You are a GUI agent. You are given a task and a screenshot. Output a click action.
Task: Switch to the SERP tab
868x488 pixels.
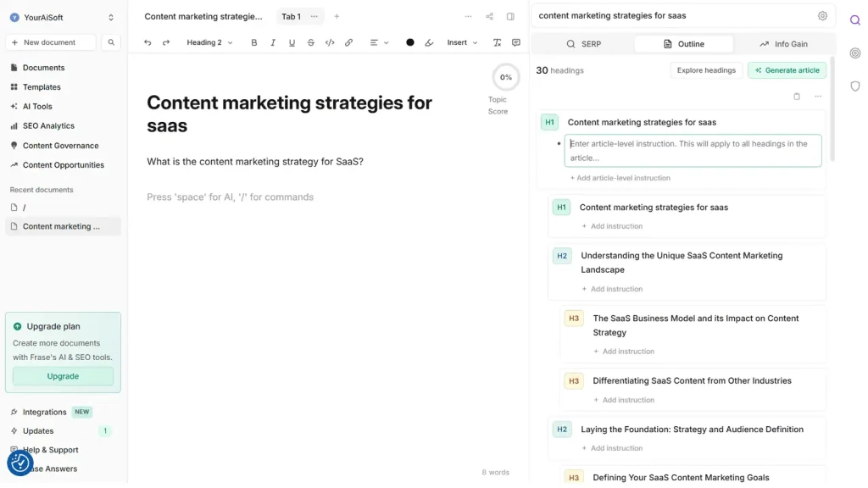point(583,44)
